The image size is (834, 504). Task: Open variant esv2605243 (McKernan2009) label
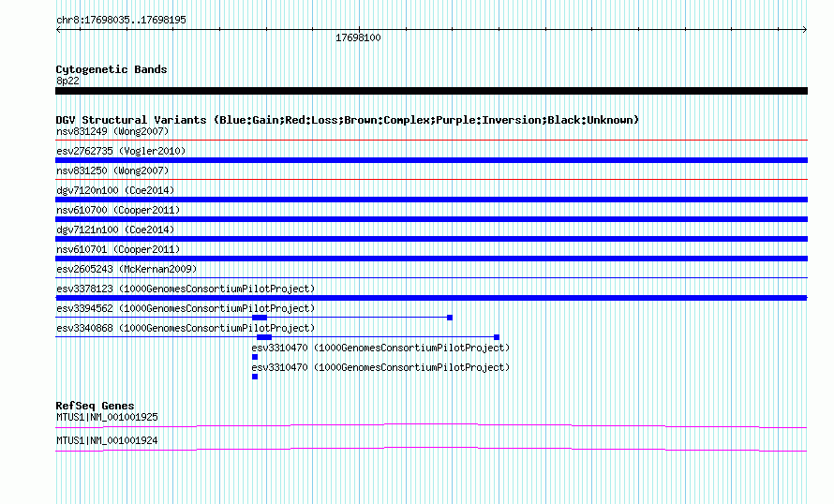127,269
